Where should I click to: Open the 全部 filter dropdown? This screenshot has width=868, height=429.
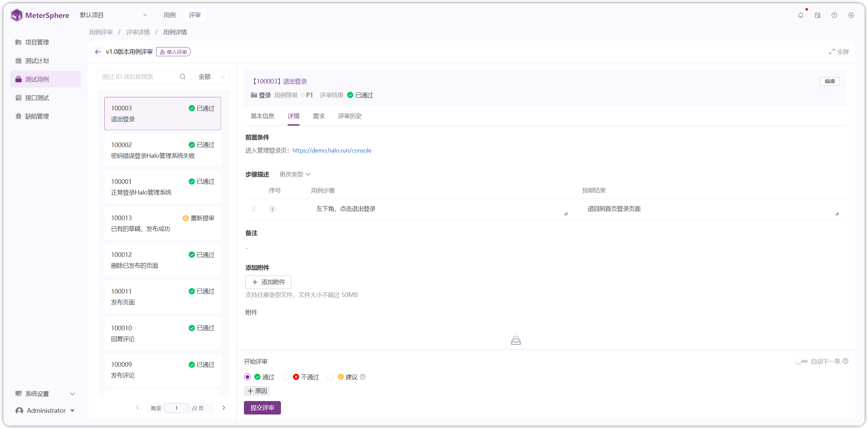(x=212, y=76)
